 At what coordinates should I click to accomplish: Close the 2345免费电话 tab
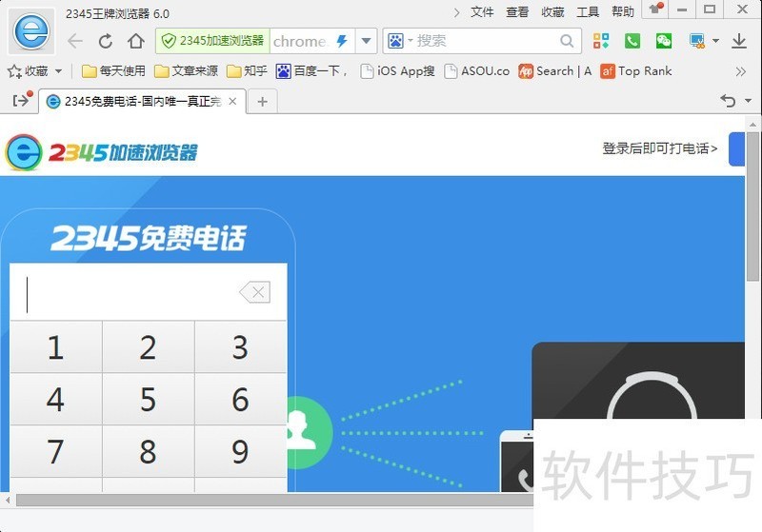coord(232,101)
